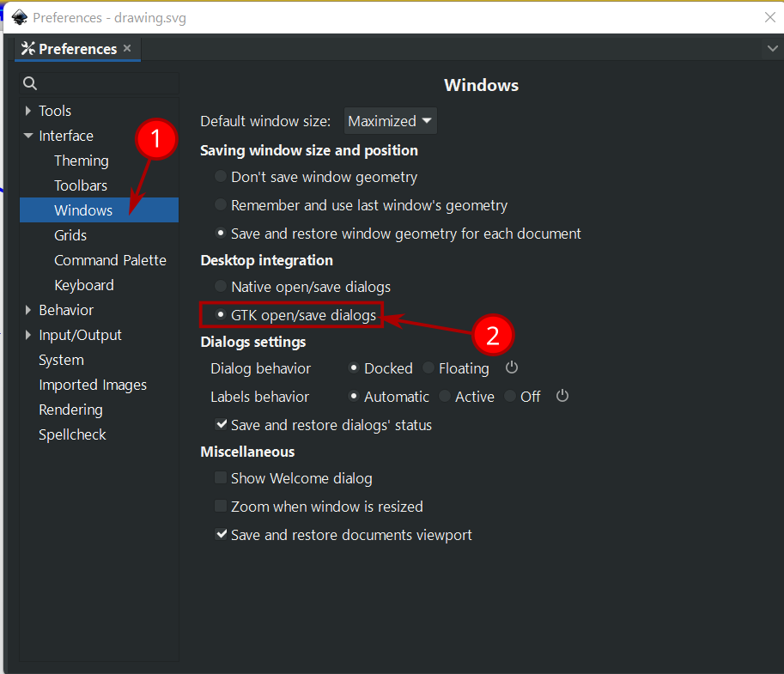
Task: Enable Zoom when window is resized
Action: tap(221, 506)
